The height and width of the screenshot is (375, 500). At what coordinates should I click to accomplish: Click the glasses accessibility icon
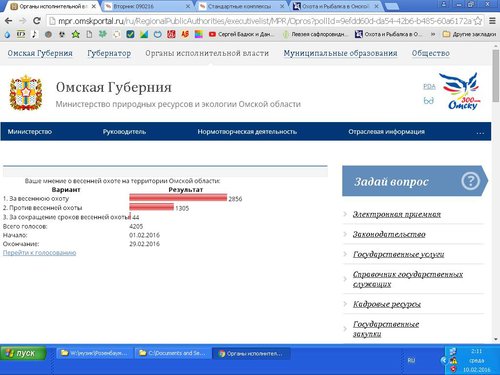click(x=429, y=100)
